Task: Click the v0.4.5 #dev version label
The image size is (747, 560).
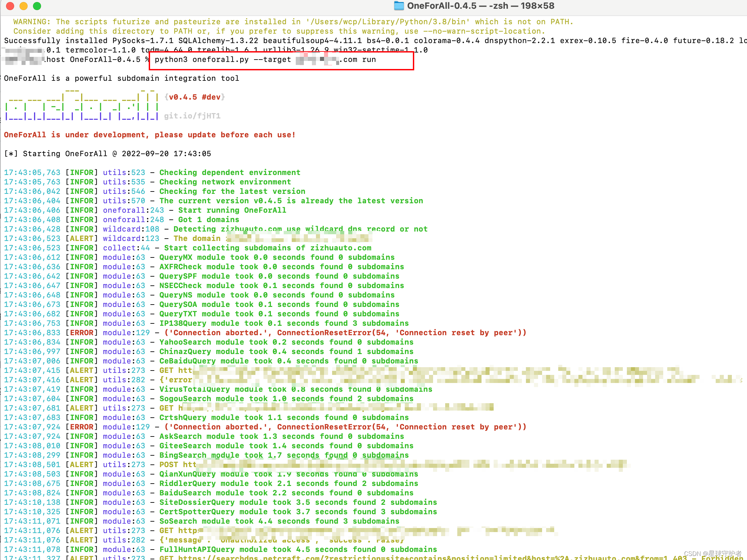Action: click(195, 97)
